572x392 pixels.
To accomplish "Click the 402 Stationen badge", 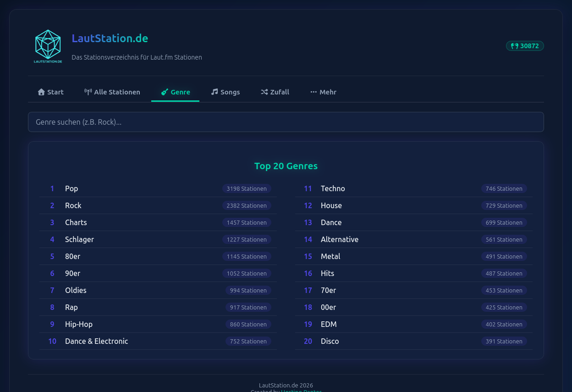I will [x=504, y=324].
